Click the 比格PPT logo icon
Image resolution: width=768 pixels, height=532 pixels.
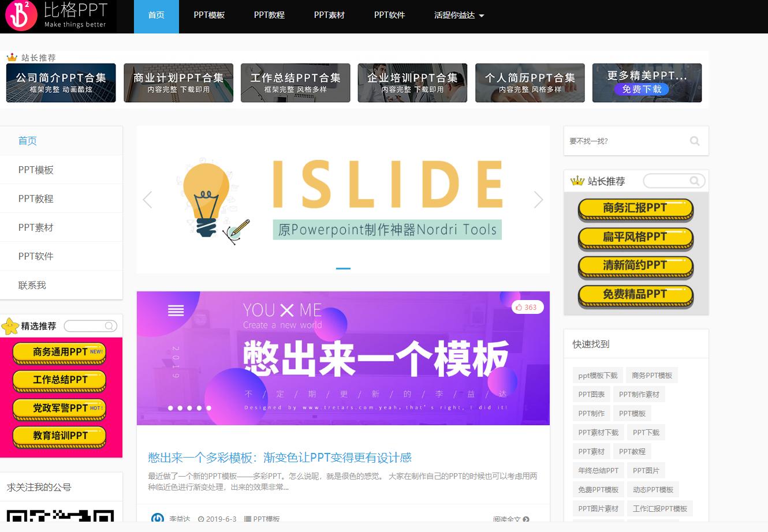20,16
